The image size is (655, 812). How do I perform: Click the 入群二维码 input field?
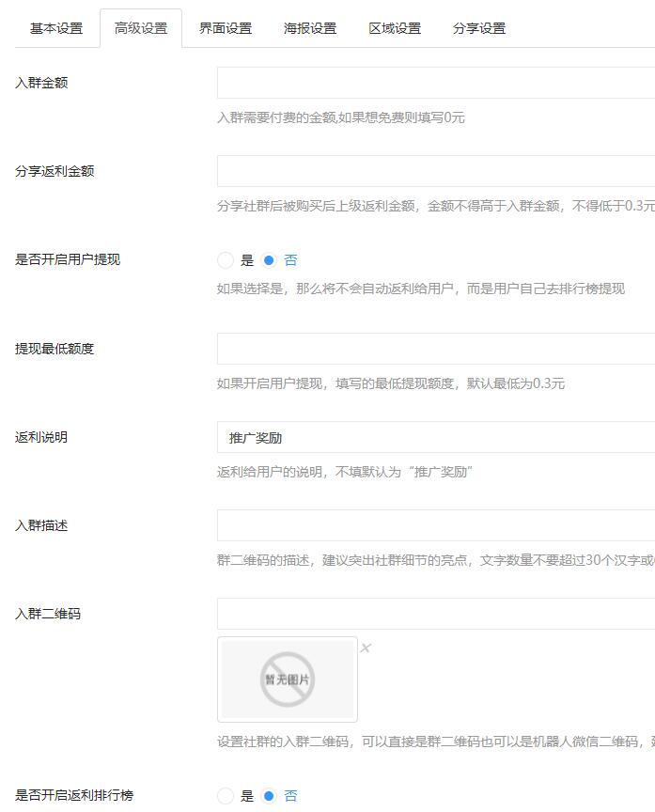point(436,615)
